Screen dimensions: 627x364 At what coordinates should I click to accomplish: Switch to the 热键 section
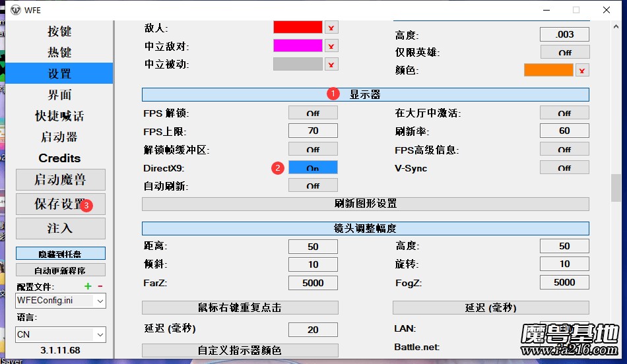[x=59, y=53]
